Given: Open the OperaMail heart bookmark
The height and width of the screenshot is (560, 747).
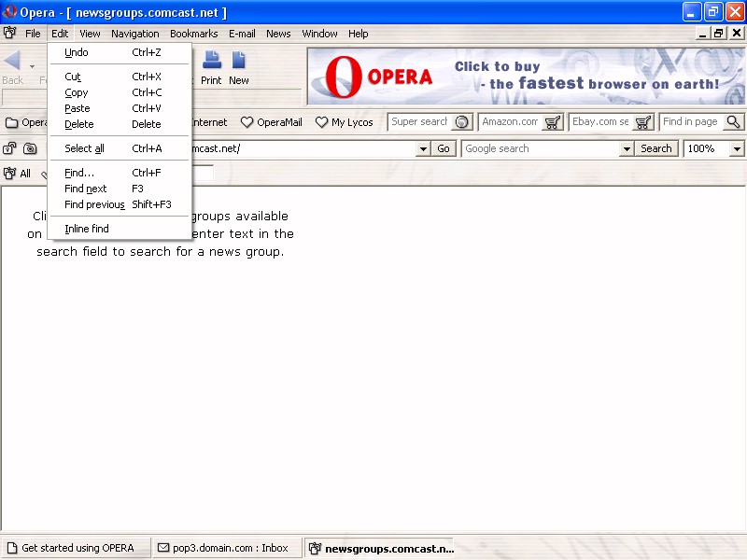Looking at the screenshot, I should point(271,122).
